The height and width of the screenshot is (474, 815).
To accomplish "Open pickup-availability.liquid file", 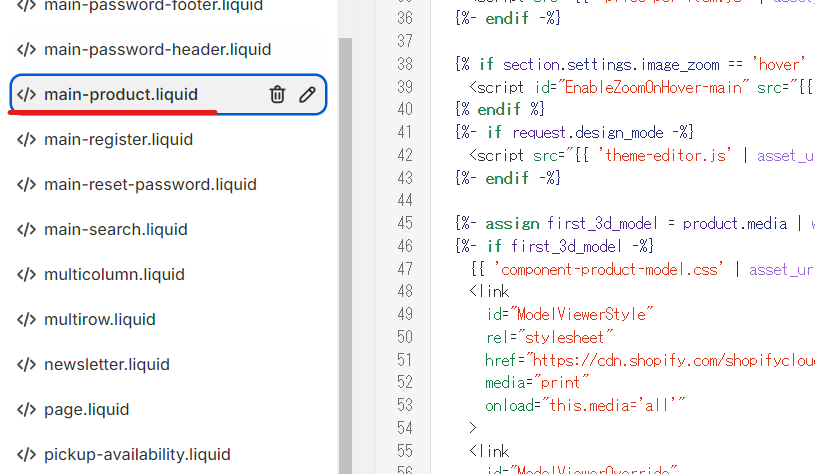I will click(137, 454).
